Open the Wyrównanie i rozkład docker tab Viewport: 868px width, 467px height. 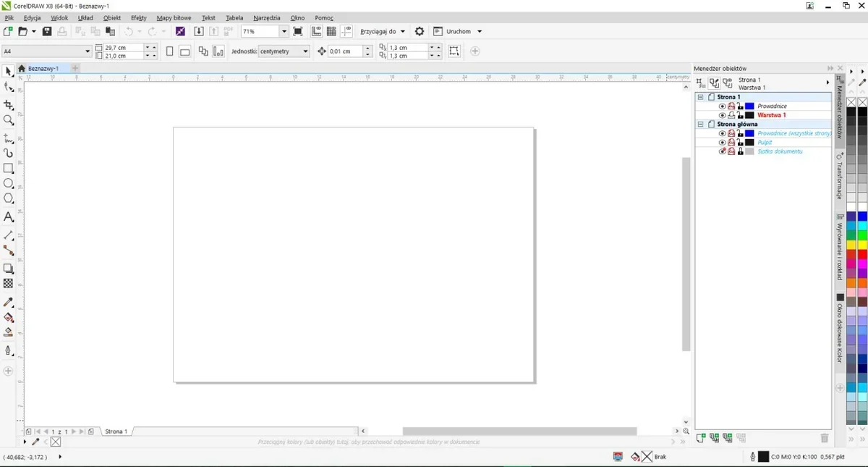pyautogui.click(x=840, y=247)
